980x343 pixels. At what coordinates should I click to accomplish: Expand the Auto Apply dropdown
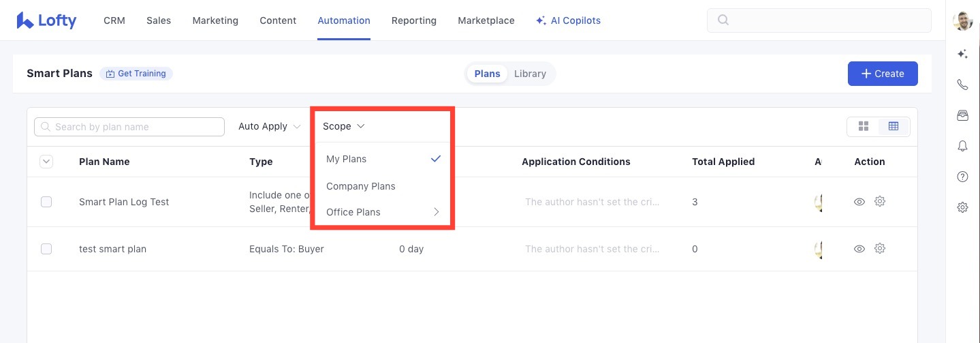click(269, 126)
